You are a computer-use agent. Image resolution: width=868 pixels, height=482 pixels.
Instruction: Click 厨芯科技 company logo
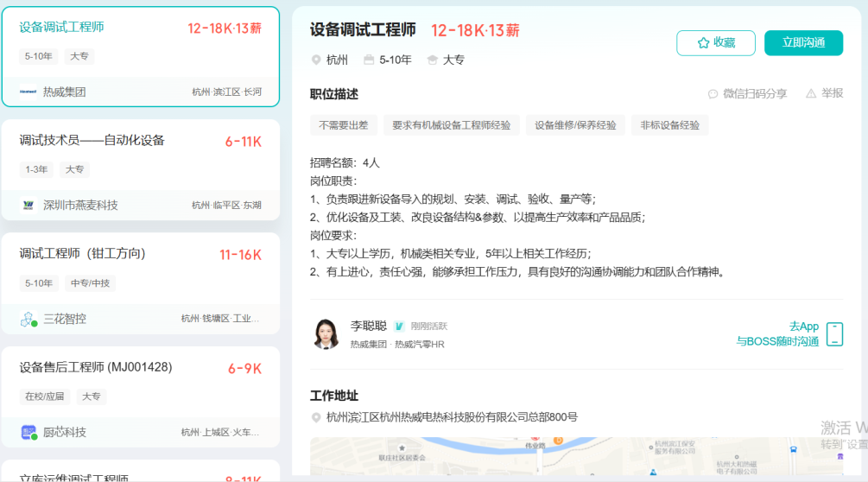(x=28, y=432)
